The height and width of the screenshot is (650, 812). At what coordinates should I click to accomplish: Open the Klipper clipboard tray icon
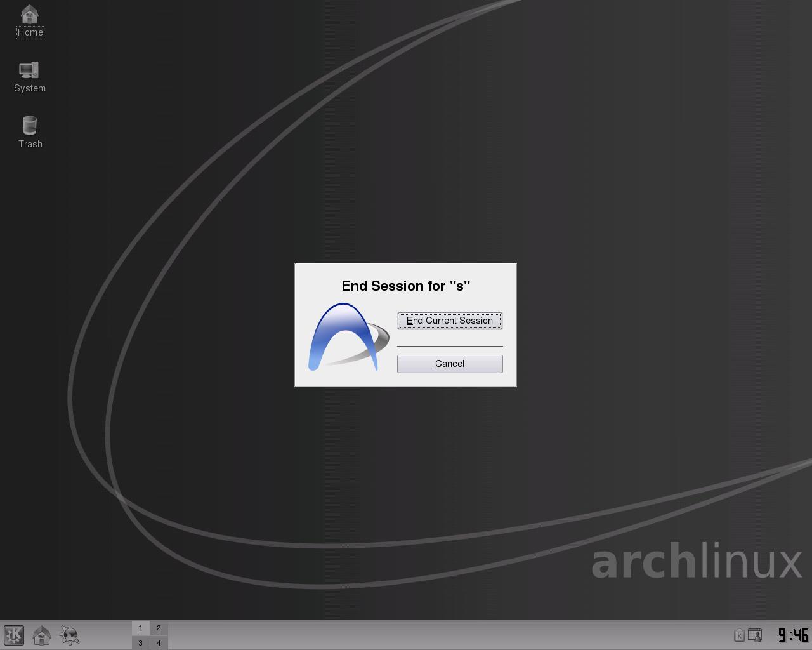739,635
